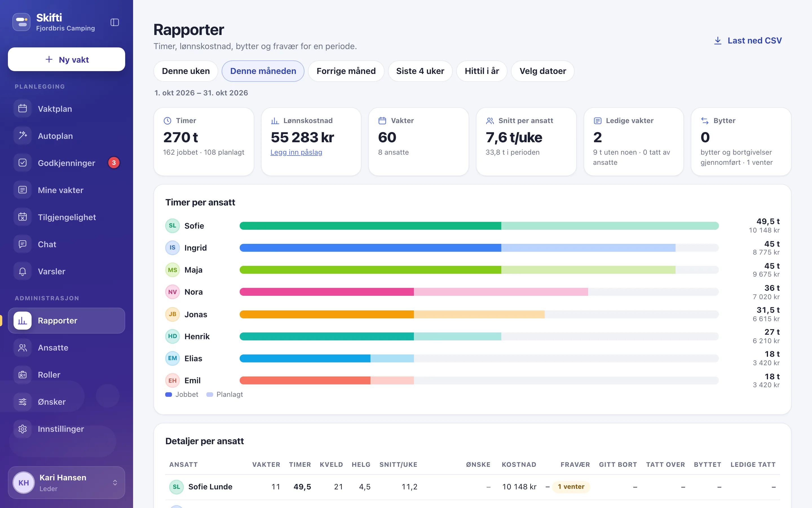This screenshot has width=812, height=508.
Task: Open Autoplan magic wand icon
Action: tap(23, 136)
